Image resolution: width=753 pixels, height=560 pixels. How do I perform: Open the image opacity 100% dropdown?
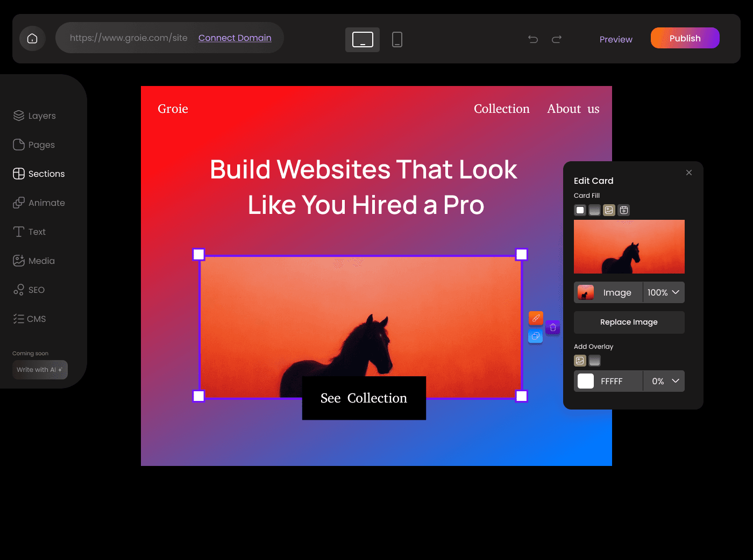(x=663, y=292)
